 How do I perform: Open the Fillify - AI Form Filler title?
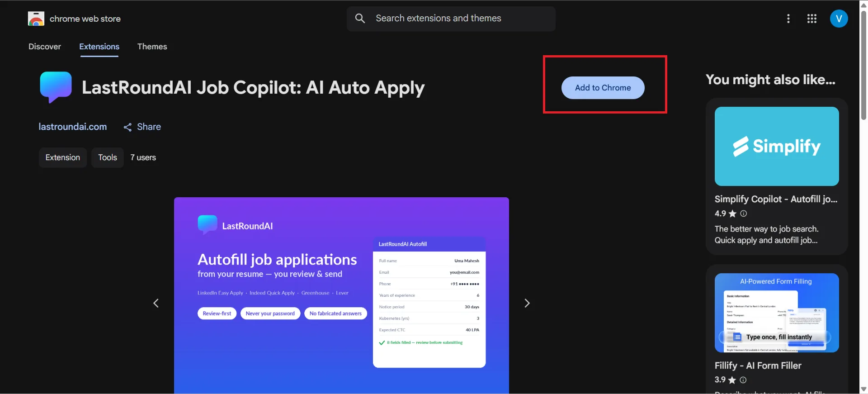tap(758, 366)
